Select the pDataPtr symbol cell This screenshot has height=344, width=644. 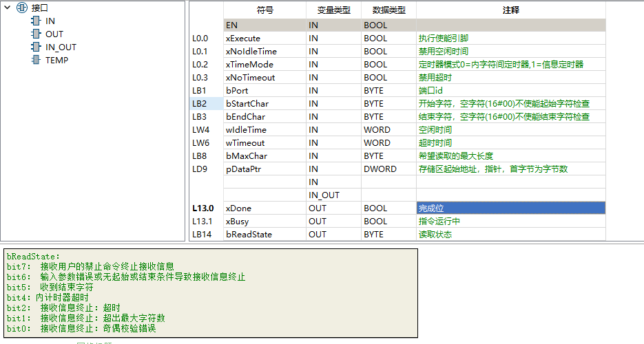click(265, 169)
